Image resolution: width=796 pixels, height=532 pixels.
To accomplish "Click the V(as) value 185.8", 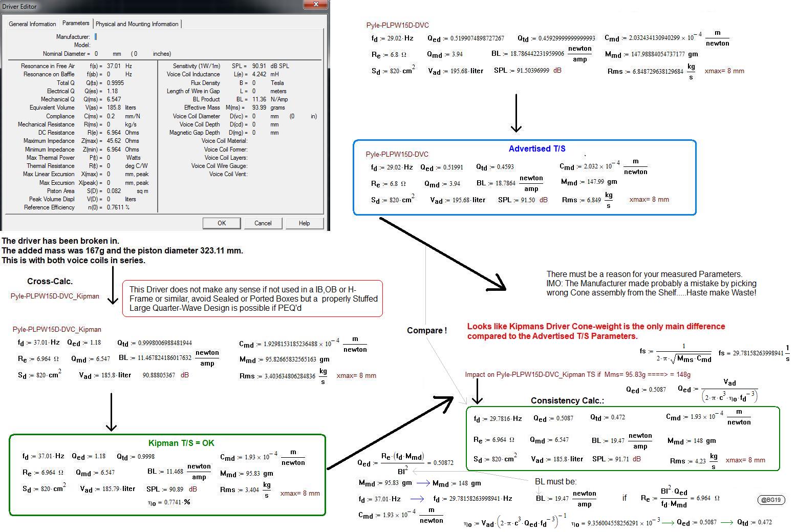I will 114,108.
